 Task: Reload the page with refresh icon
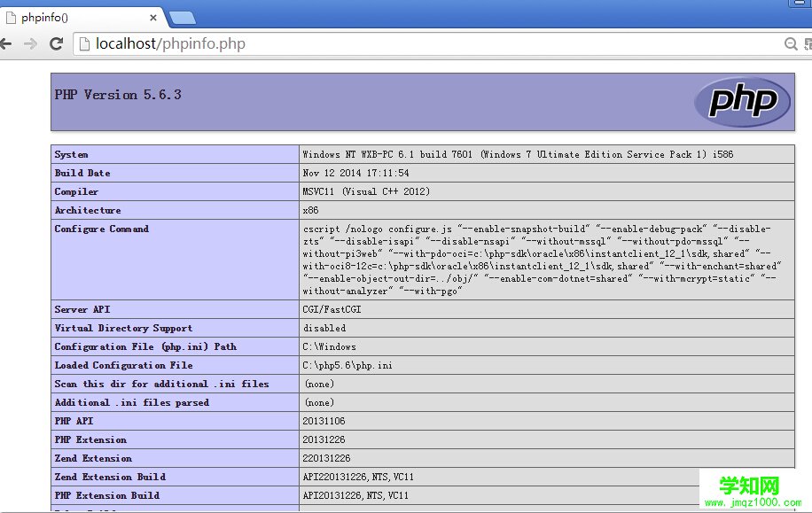(57, 44)
